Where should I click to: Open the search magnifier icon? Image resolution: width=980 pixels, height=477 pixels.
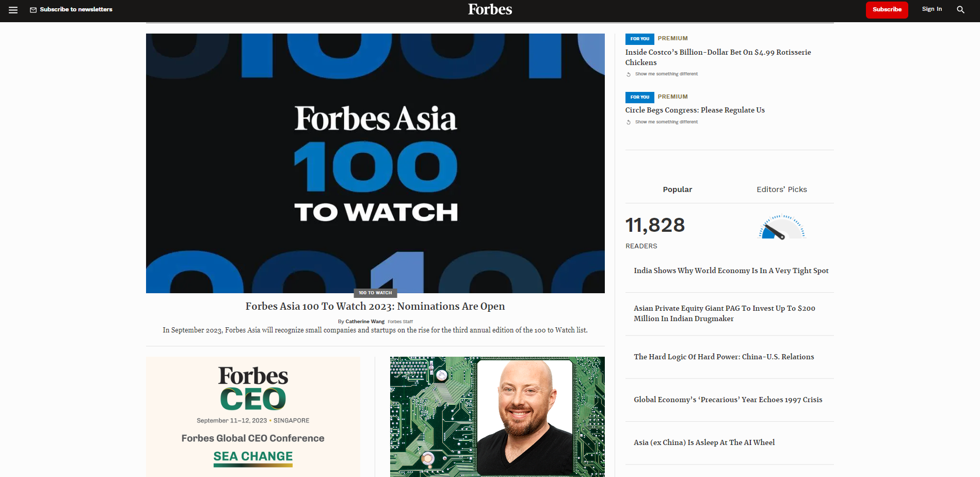pos(960,9)
